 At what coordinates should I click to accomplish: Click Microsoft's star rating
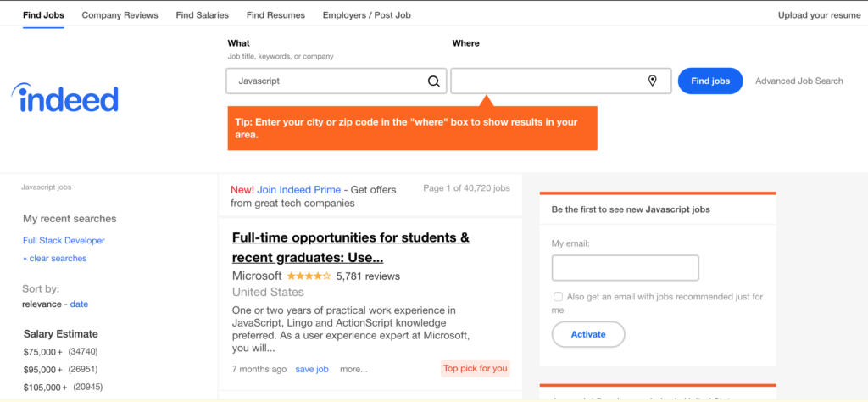[x=309, y=276]
